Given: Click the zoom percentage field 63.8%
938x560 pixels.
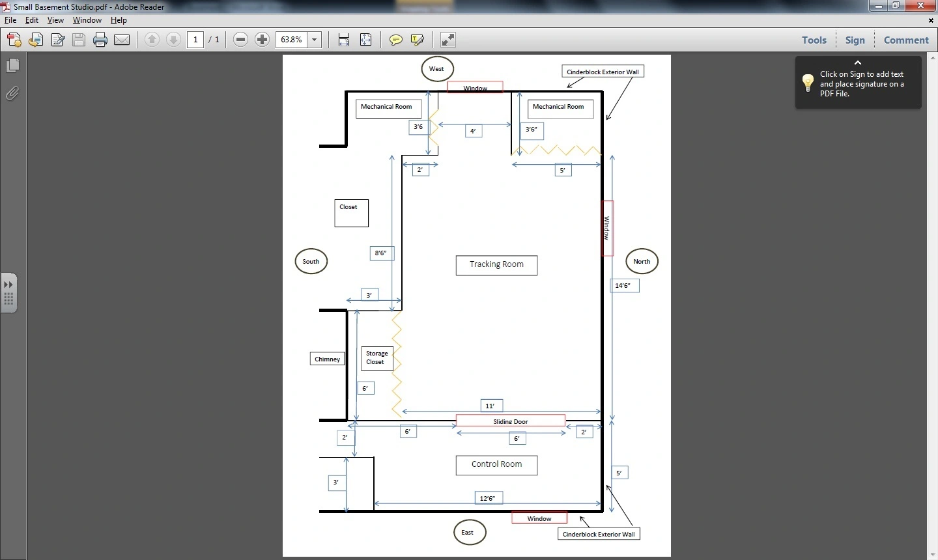Looking at the screenshot, I should pos(291,40).
